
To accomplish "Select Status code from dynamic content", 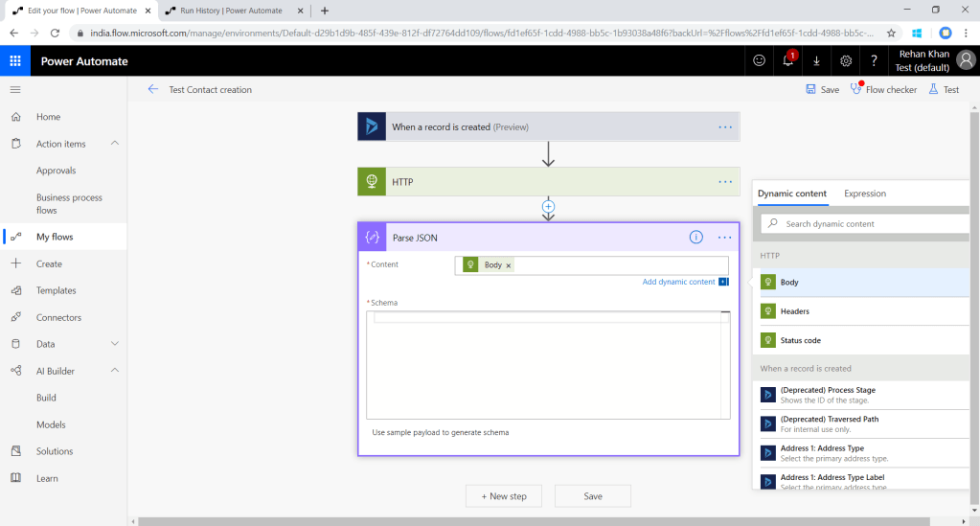I will pos(800,340).
